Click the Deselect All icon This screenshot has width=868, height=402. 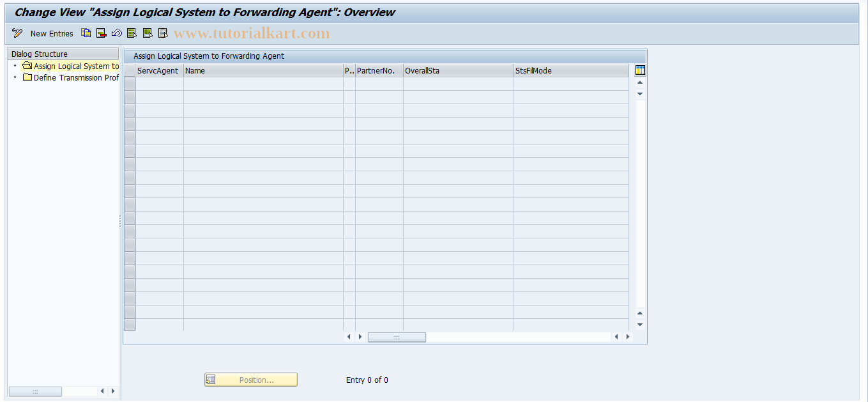pyautogui.click(x=162, y=33)
